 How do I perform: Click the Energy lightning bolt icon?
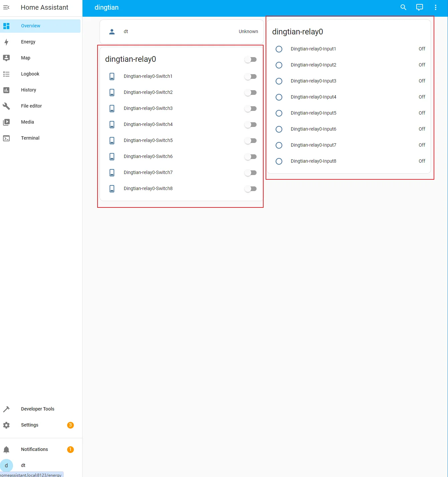[x=6, y=42]
